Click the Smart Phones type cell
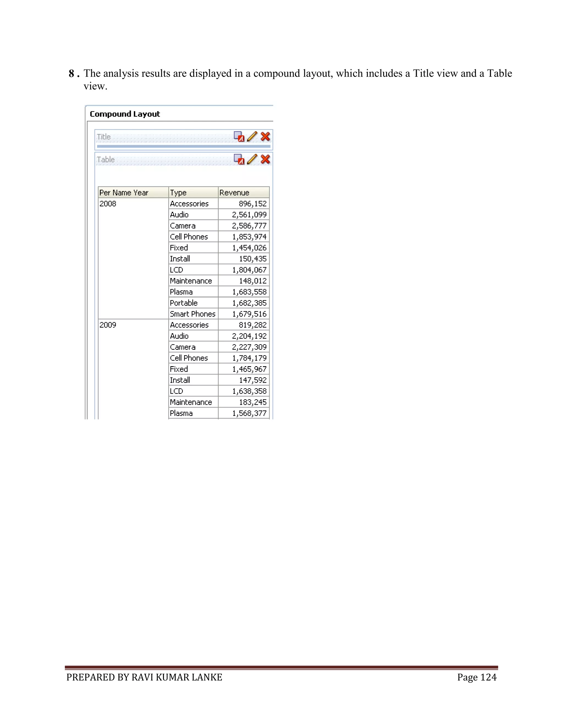This screenshot has height=728, width=563. tap(194, 314)
